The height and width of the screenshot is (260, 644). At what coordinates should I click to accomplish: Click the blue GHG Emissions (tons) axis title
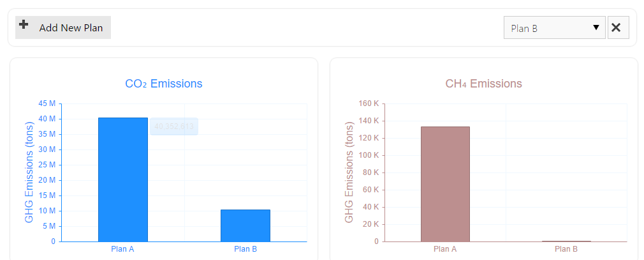(x=29, y=172)
